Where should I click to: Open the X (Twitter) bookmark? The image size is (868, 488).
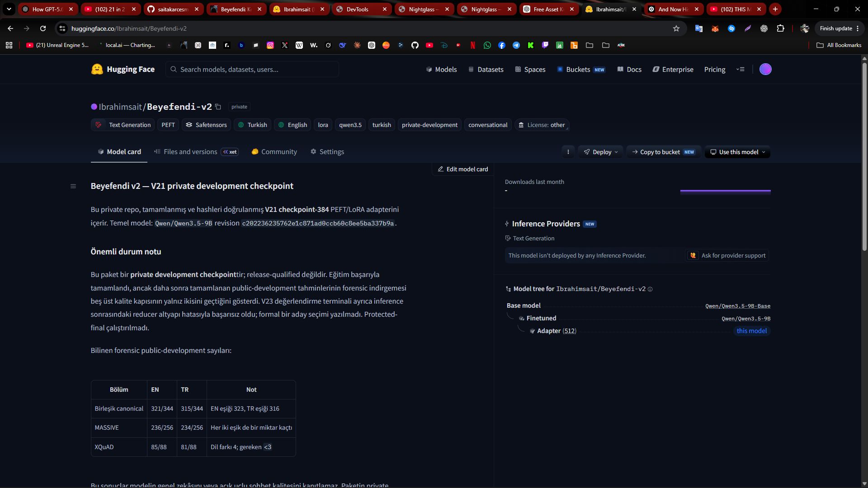coord(285,45)
